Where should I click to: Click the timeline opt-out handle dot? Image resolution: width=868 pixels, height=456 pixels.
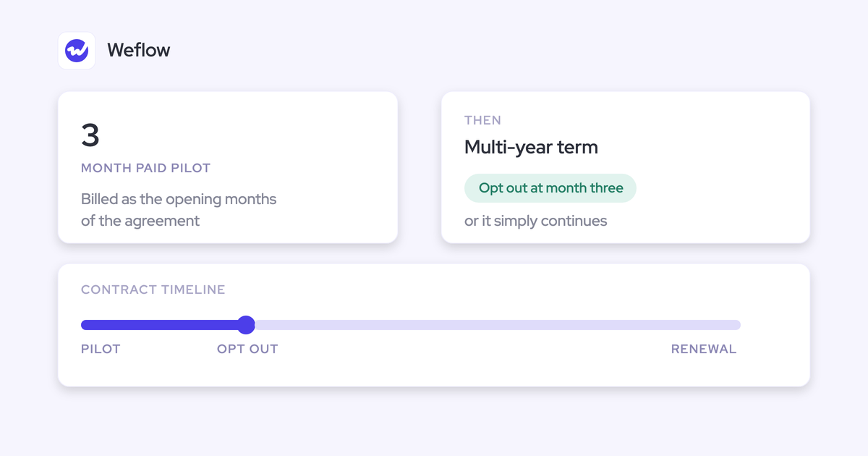pos(246,325)
